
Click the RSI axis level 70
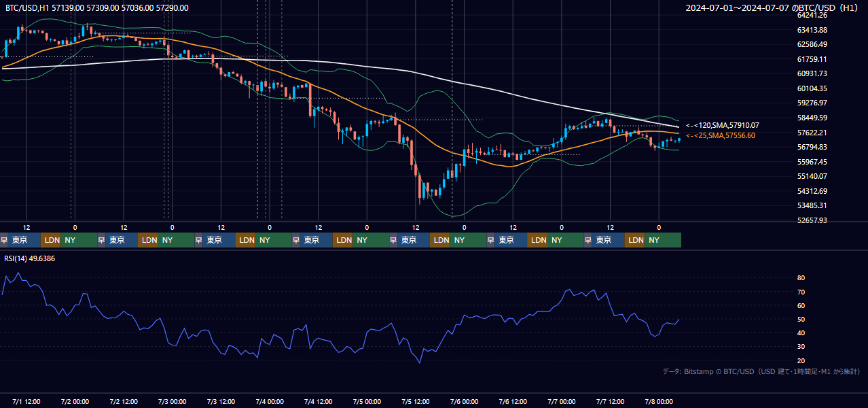coord(801,292)
